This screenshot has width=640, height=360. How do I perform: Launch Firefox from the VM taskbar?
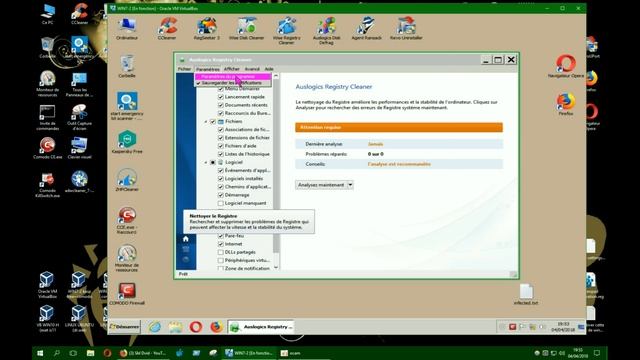(216, 327)
